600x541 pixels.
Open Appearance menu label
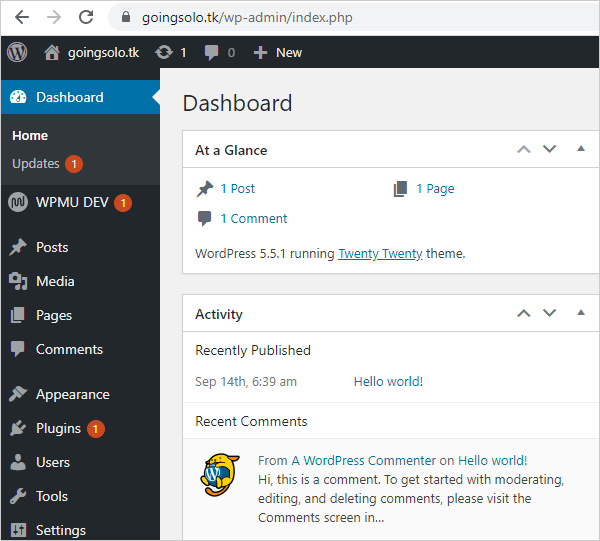(73, 395)
